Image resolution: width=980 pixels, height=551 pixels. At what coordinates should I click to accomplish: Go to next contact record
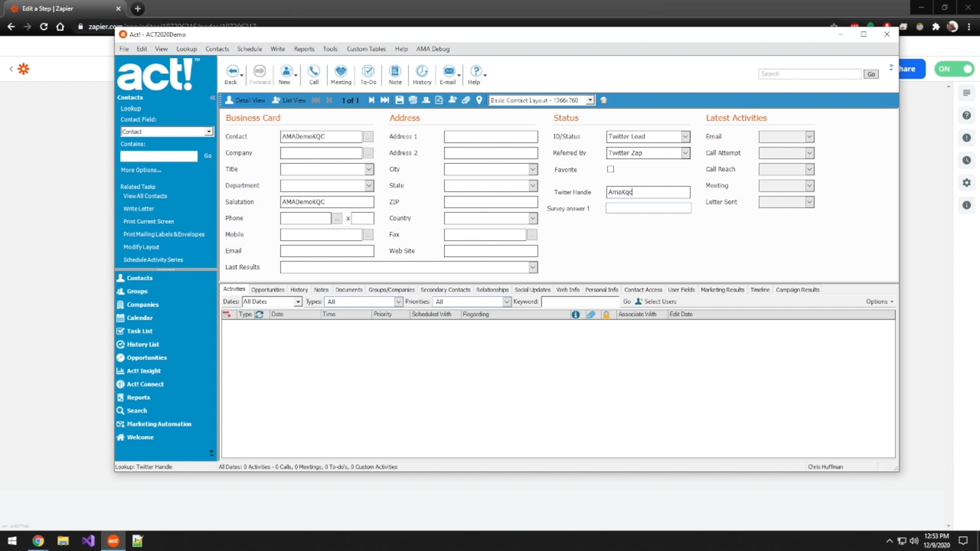coord(371,100)
